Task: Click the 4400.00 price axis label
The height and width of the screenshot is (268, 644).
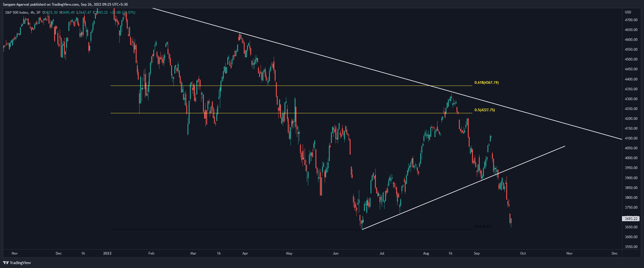Action: click(x=631, y=79)
